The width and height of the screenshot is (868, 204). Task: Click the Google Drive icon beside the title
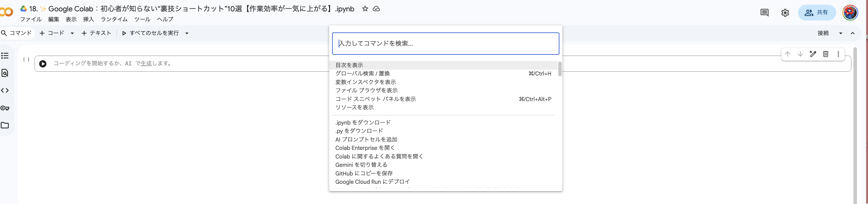(x=24, y=8)
